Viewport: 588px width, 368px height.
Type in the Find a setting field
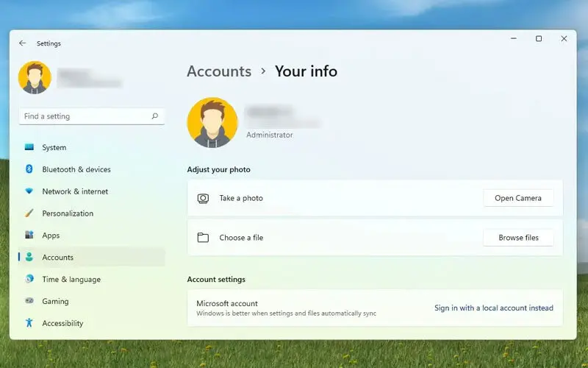[x=85, y=116]
